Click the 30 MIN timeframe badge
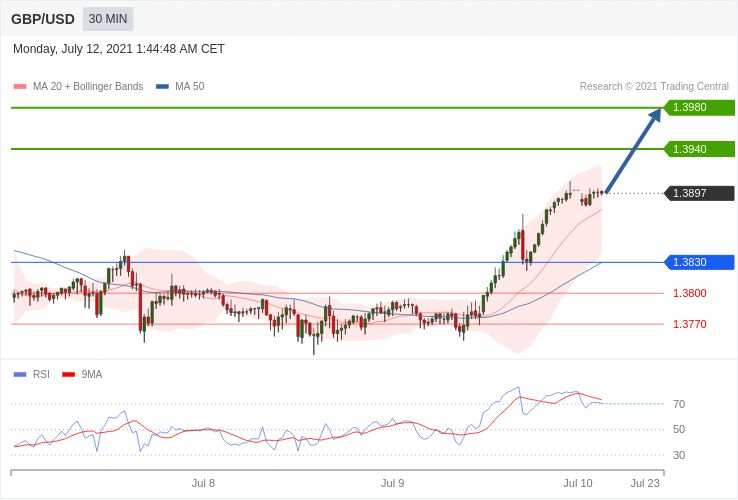The image size is (738, 500). tap(107, 19)
